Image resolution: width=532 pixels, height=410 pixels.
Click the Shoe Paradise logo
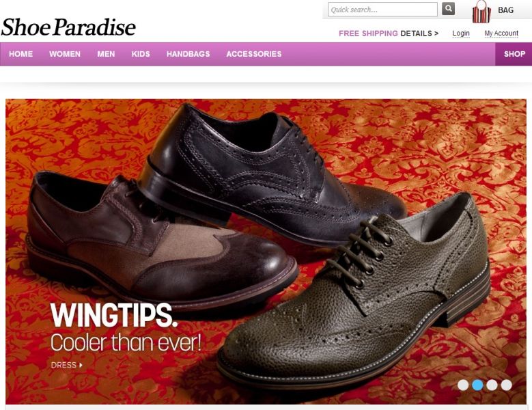click(68, 27)
